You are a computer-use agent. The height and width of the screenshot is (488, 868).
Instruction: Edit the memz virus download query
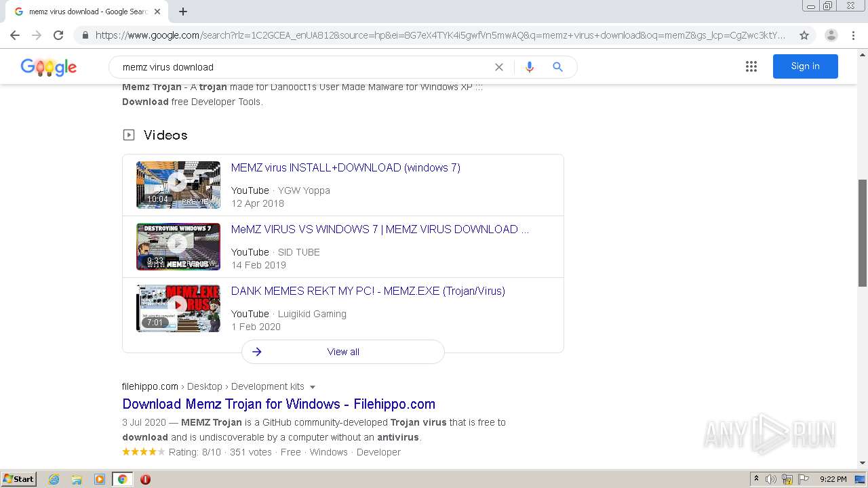tap(305, 67)
